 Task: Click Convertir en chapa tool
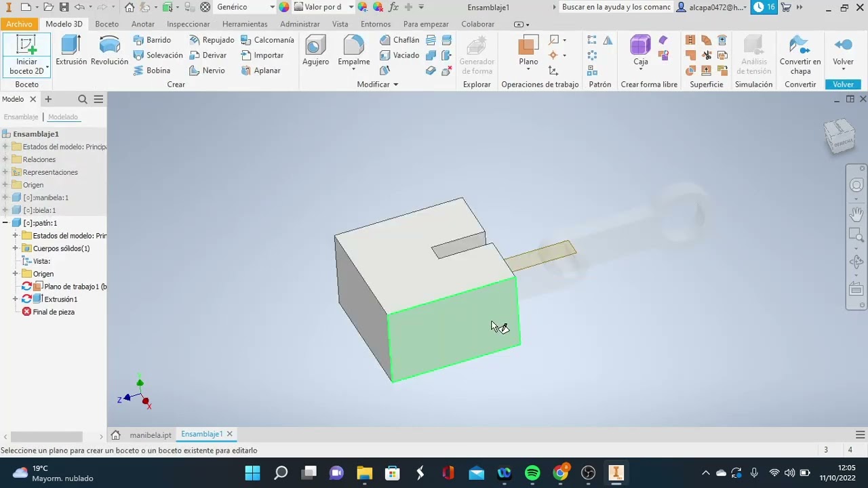click(x=800, y=56)
